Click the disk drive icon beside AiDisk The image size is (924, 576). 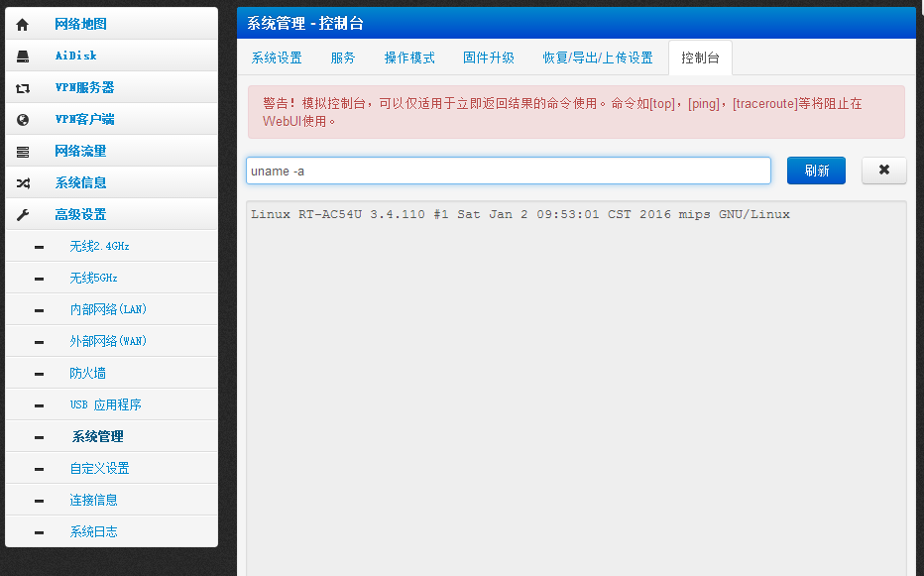(23, 56)
